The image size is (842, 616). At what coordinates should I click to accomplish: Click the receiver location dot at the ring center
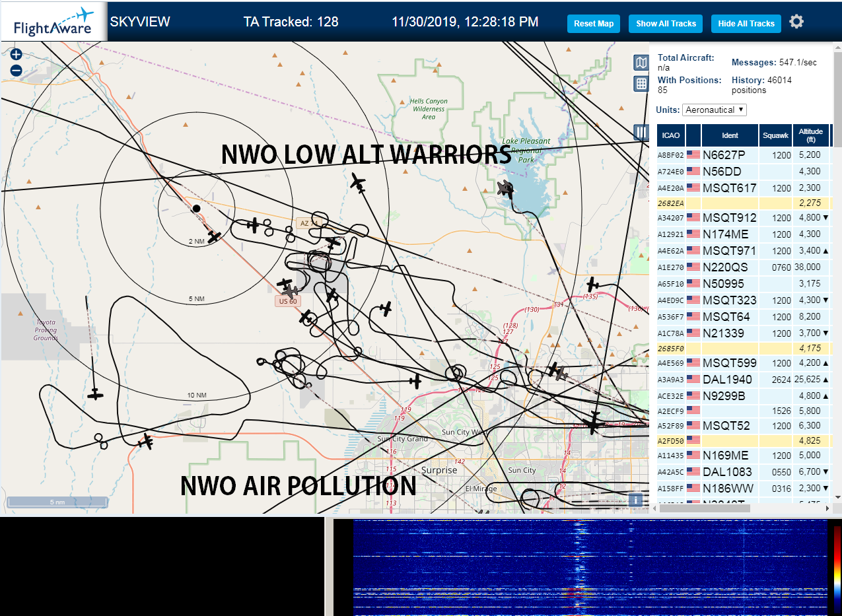point(196,209)
